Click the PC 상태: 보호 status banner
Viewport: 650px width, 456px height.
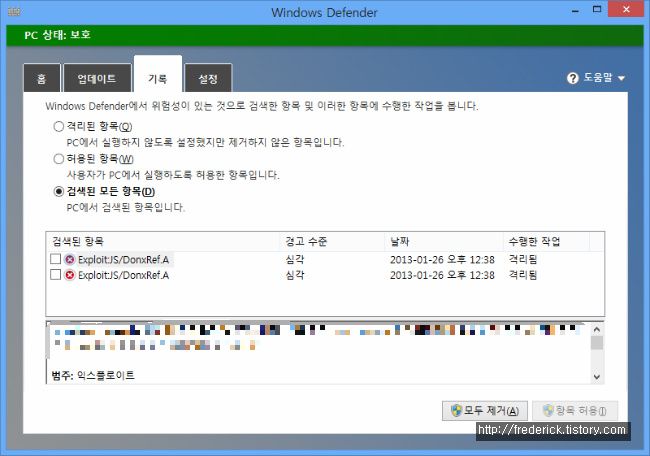coord(325,35)
